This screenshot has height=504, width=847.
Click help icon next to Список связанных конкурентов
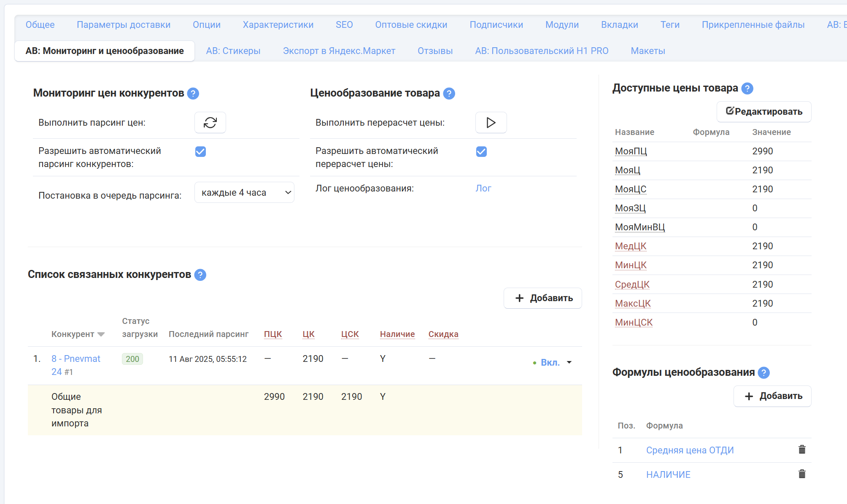pos(200,275)
